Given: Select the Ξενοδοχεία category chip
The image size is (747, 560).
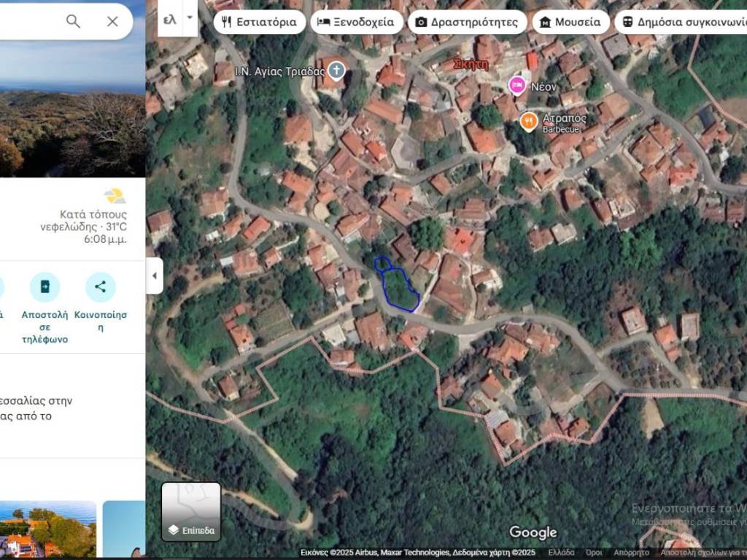Looking at the screenshot, I should point(356,22).
